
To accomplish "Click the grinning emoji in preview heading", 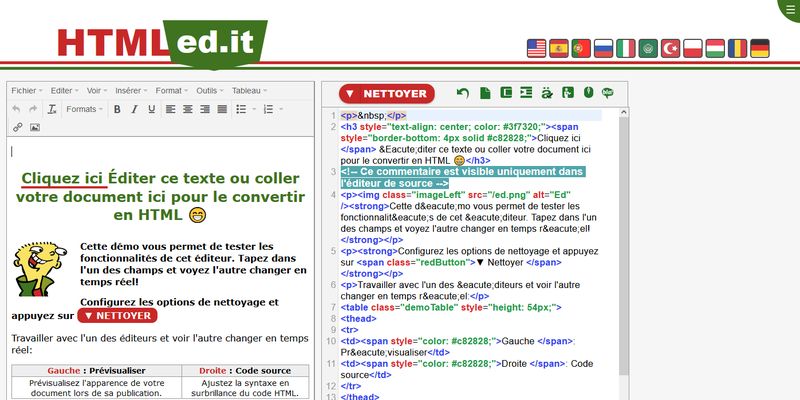I will [197, 215].
